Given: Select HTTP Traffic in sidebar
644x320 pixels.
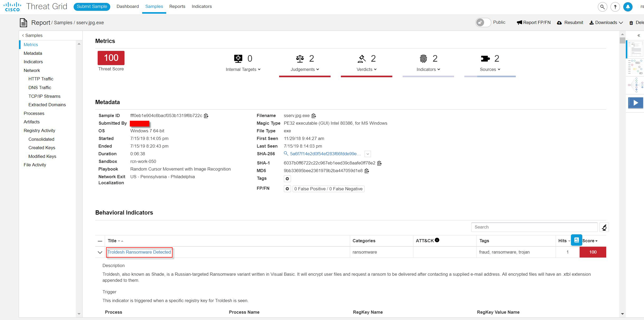Looking at the screenshot, I should click(41, 79).
